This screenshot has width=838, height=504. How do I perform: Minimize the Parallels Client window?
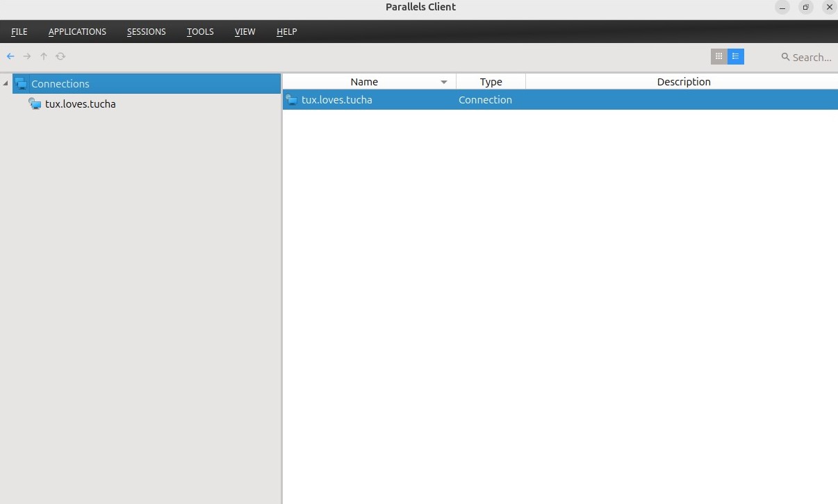coord(782,7)
